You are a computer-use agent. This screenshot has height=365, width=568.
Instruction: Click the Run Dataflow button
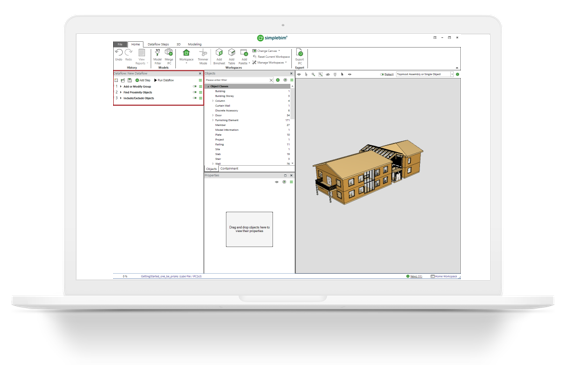[164, 80]
